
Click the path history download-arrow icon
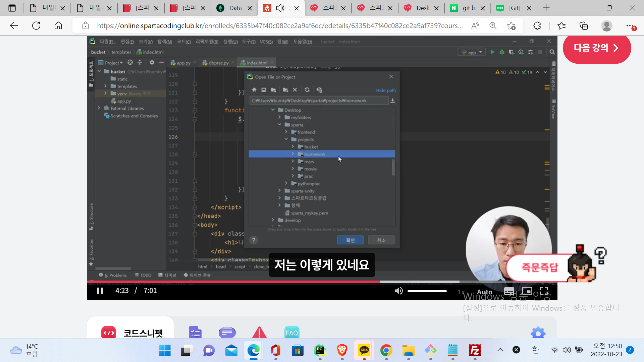[392, 101]
